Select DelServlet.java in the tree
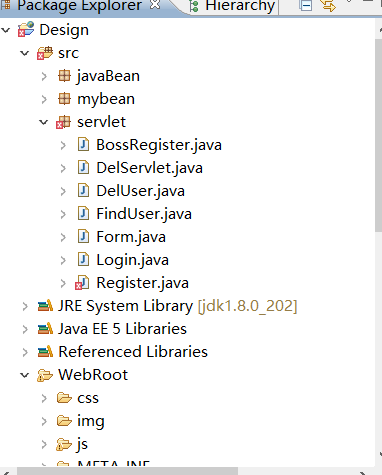The width and height of the screenshot is (382, 475). click(149, 168)
